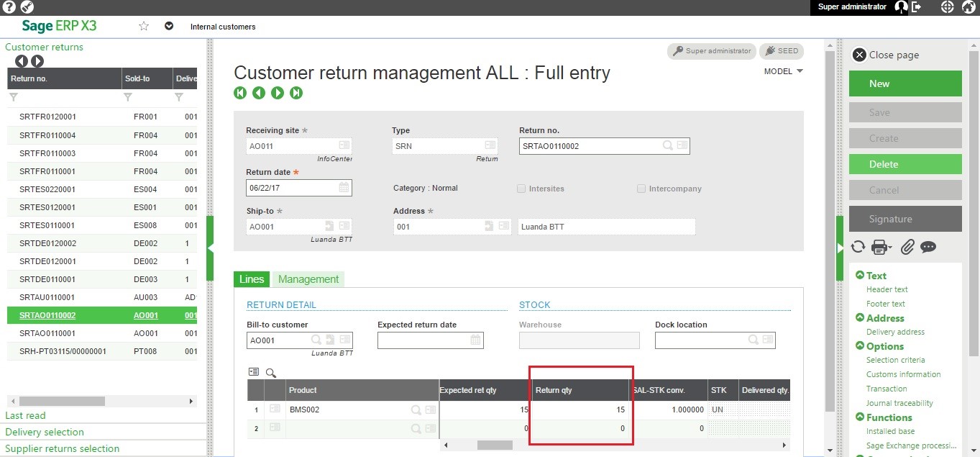This screenshot has width=980, height=457.
Task: Click search magnifier in Return no. field
Action: 668,146
